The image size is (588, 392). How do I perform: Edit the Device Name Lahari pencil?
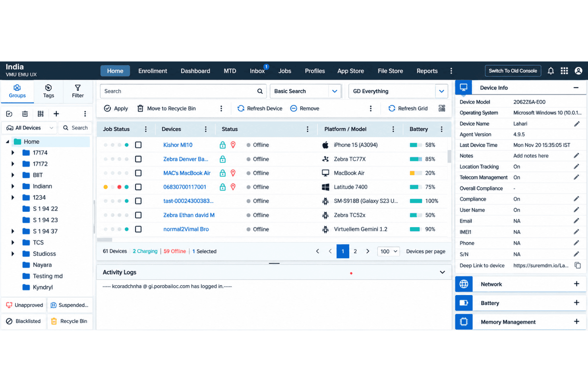pos(576,124)
